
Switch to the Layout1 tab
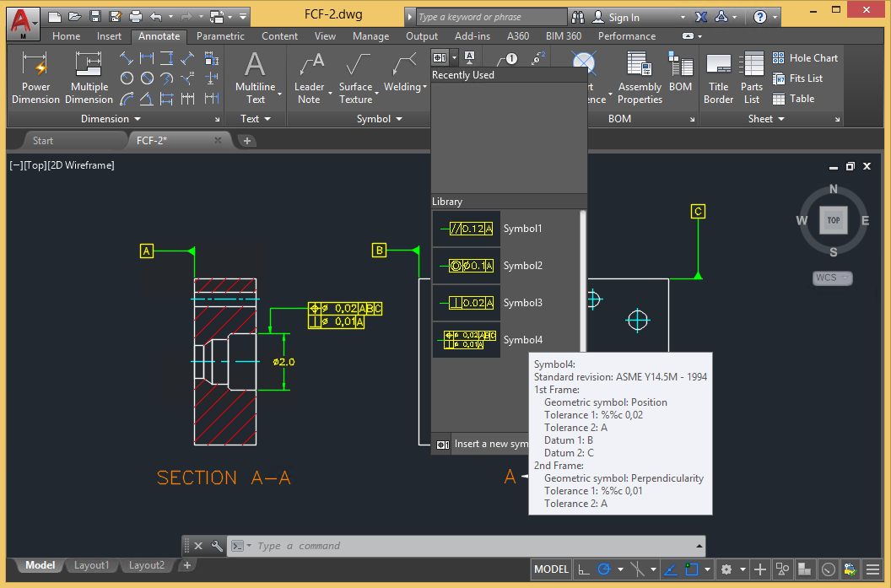[91, 565]
